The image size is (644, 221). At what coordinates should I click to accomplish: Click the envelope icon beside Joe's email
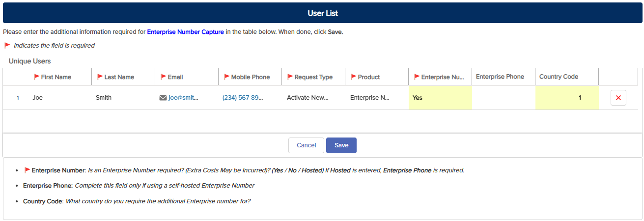(x=163, y=98)
